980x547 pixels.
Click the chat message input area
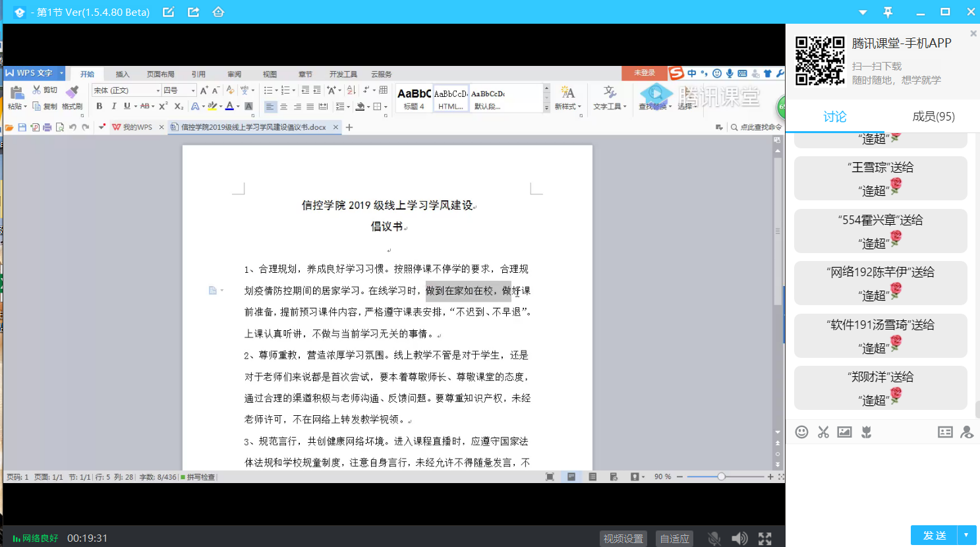coord(882,481)
